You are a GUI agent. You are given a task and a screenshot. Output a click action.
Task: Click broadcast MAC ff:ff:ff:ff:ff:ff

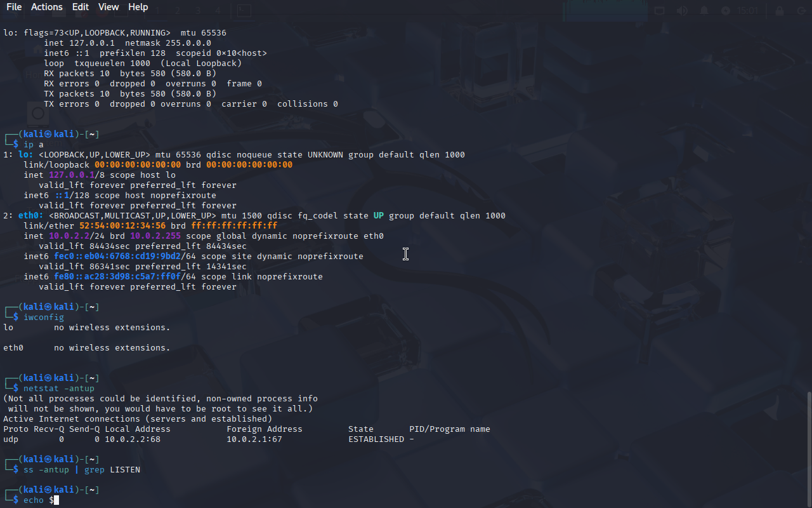pos(234,226)
